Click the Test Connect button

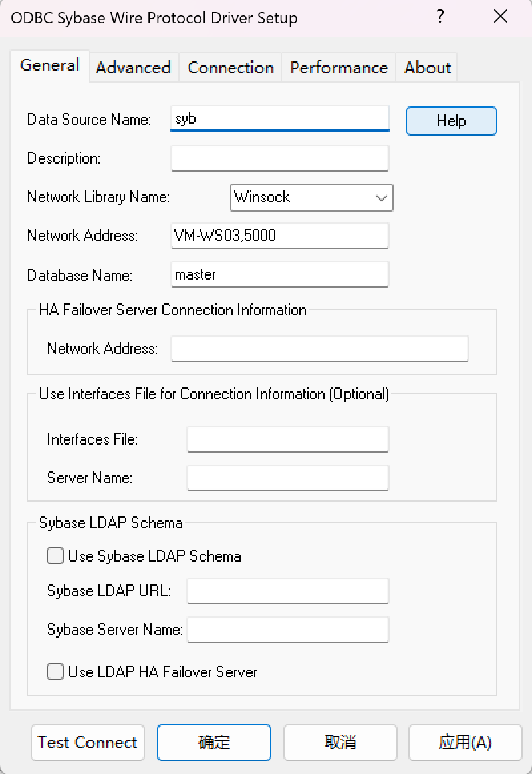88,743
